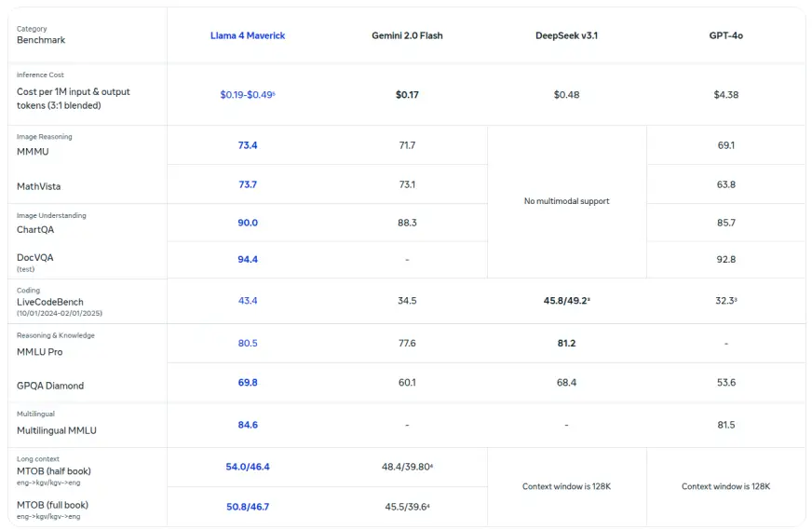Select DeepSeek's 45.8/49.2 LiveCodeBench score
Screen dimensions: 812x530
[564, 300]
